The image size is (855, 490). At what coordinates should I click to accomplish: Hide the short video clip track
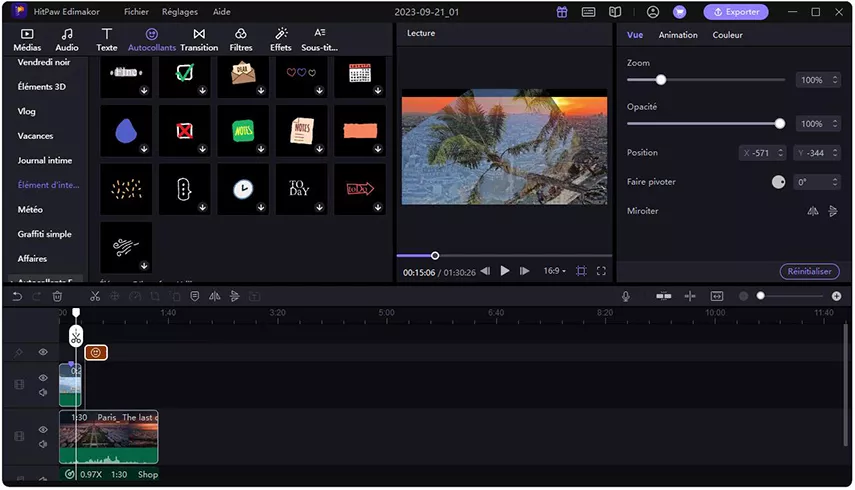[x=43, y=378]
